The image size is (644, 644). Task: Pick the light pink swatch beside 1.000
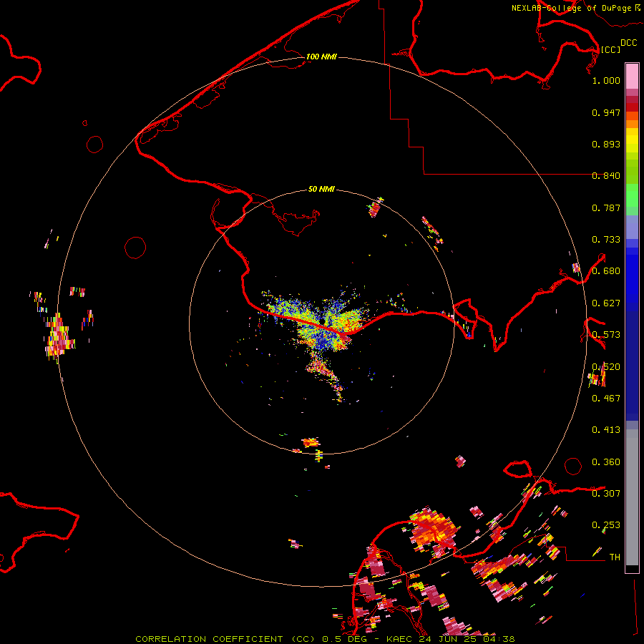(x=632, y=77)
